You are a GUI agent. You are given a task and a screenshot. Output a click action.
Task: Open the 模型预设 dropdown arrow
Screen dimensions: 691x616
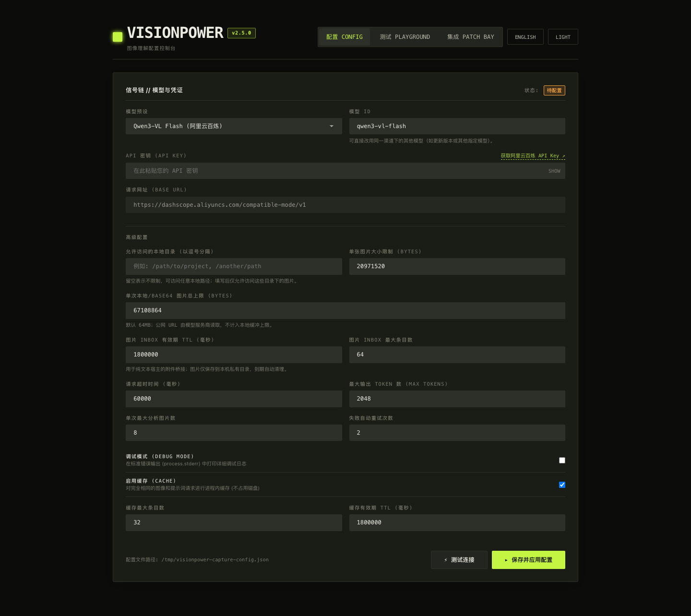click(x=332, y=126)
